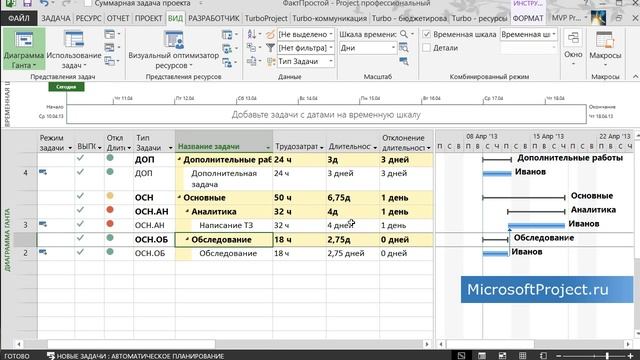Open the Макросы button
The image size is (640, 360).
coord(605,48)
